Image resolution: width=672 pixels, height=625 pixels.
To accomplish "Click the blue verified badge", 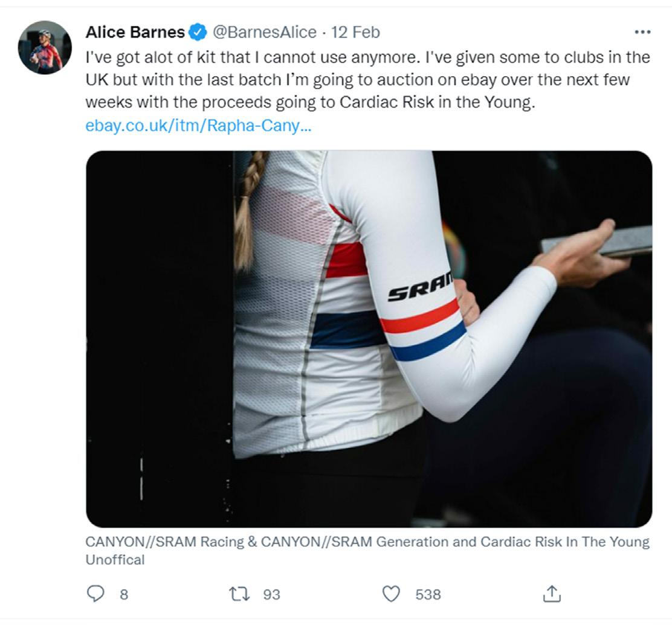I will (198, 32).
